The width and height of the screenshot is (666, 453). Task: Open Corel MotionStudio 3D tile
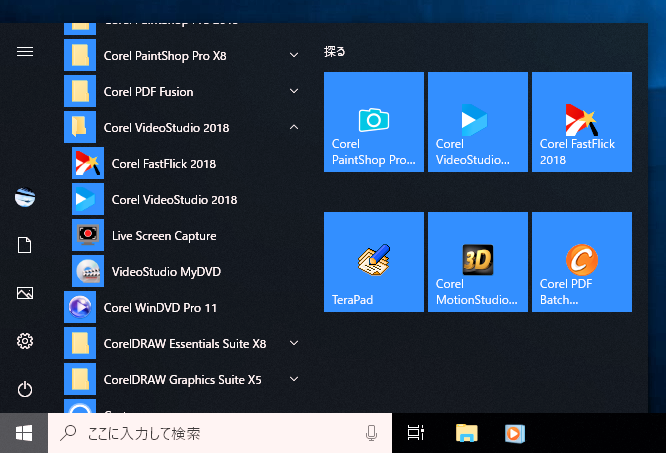(477, 262)
